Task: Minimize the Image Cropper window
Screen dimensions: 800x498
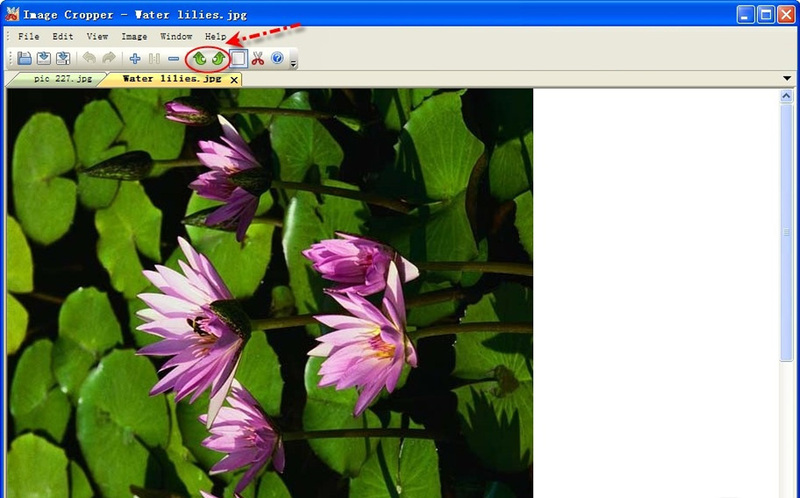Action: [745, 14]
